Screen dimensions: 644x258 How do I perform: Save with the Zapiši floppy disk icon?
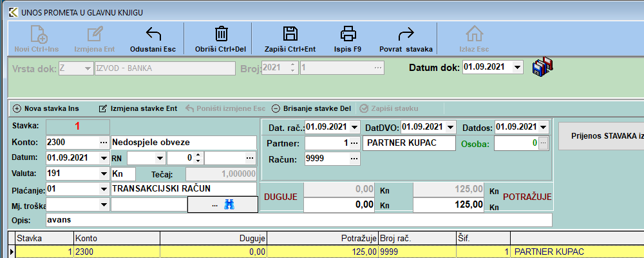[x=290, y=34]
